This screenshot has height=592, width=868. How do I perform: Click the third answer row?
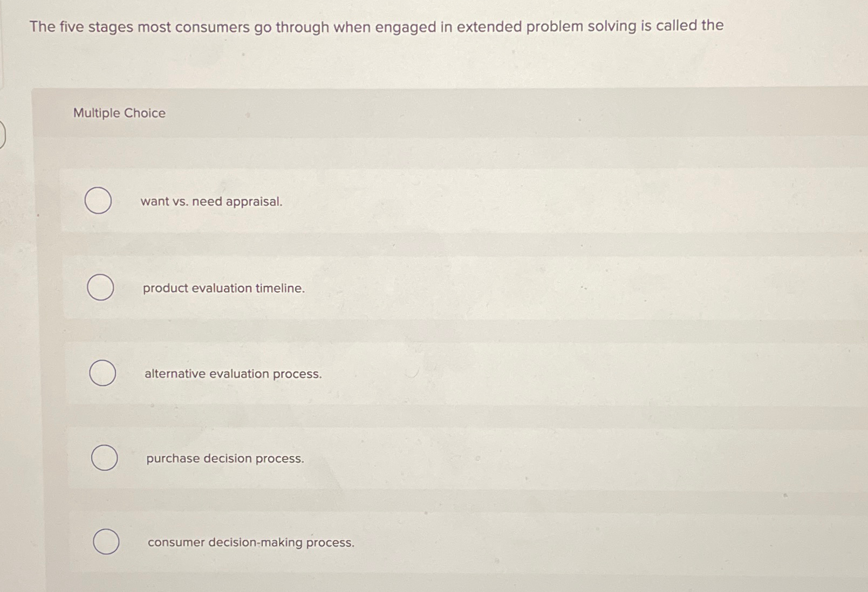[x=378, y=373]
